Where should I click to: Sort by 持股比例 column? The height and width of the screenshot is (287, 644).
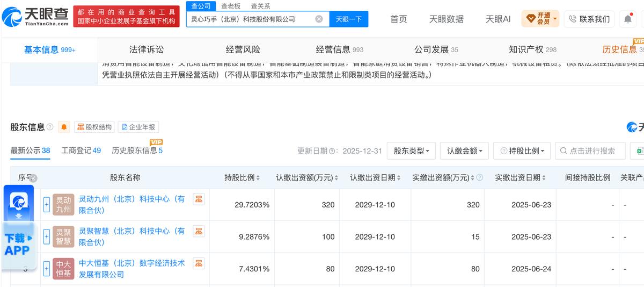click(258, 178)
